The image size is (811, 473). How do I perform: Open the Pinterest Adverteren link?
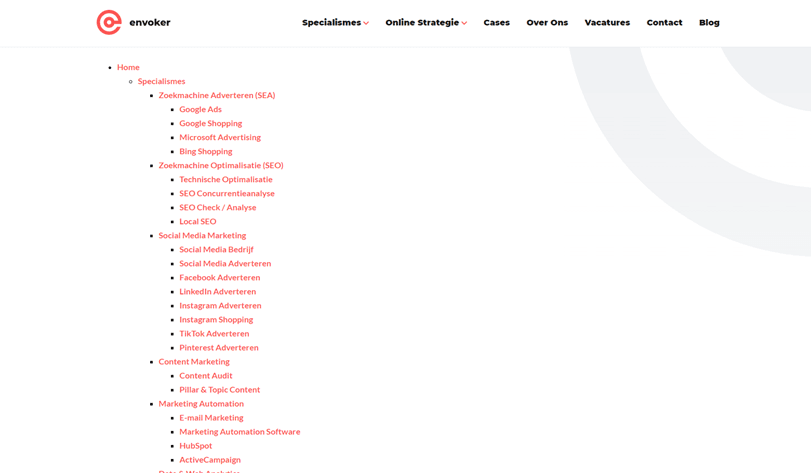click(x=219, y=347)
